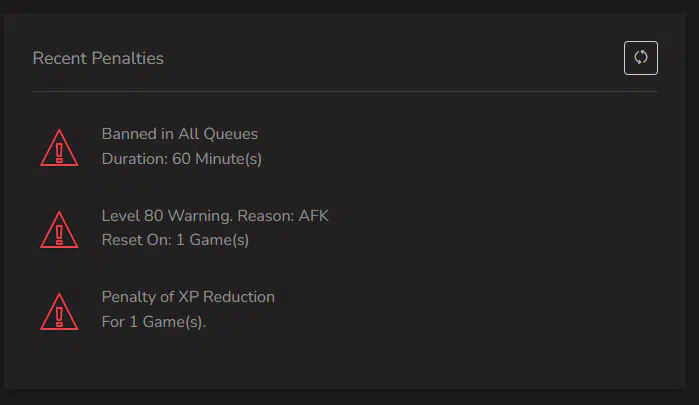Click the Reason: label in warning entry

[266, 216]
